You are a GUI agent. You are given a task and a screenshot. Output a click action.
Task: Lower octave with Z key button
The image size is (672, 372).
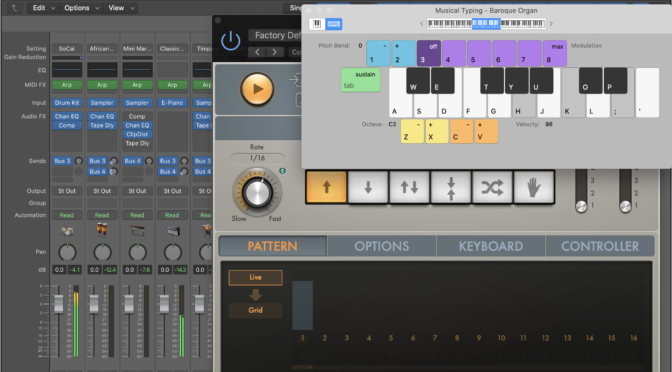(x=412, y=131)
